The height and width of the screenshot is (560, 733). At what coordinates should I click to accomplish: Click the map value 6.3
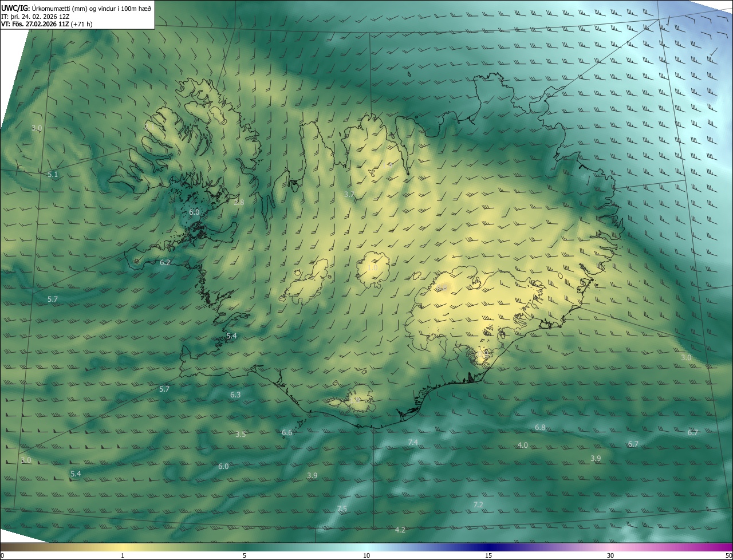click(x=235, y=395)
